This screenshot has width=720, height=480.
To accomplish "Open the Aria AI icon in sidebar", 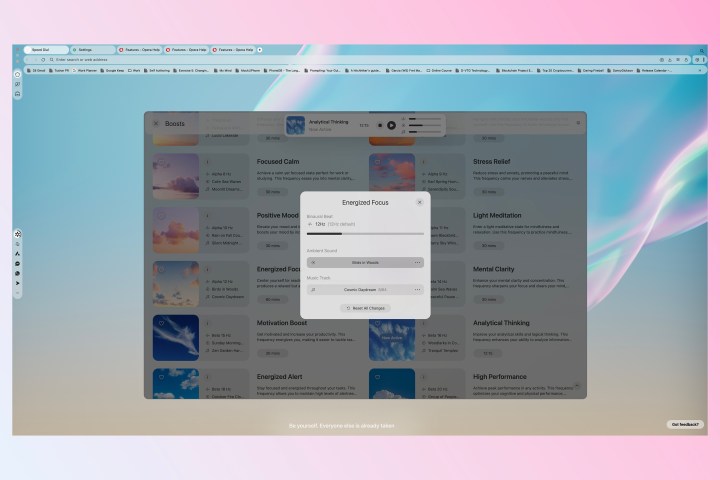I will [x=18, y=254].
